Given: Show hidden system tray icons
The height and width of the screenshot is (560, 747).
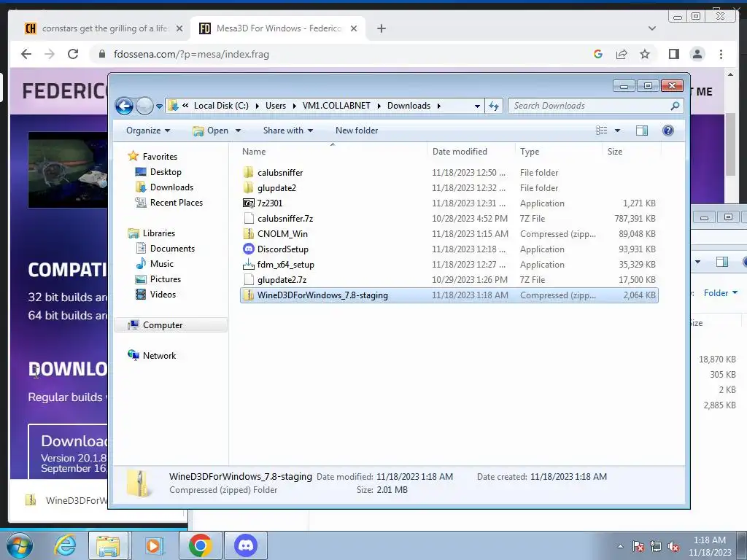Looking at the screenshot, I should click(620, 547).
